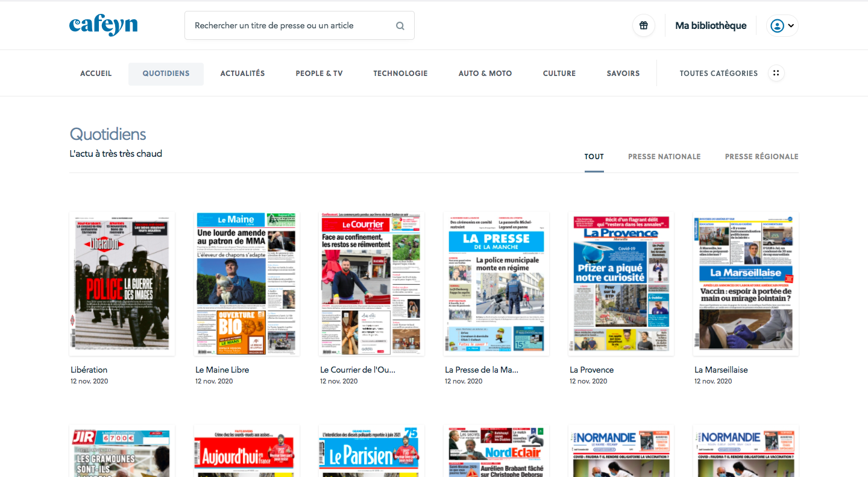Open the People & TV category
This screenshot has height=477, width=868.
(319, 74)
